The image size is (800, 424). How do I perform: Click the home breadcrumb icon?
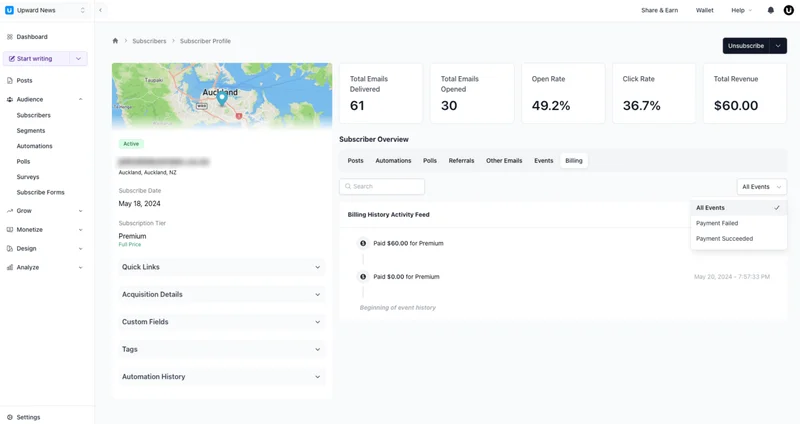(x=115, y=41)
